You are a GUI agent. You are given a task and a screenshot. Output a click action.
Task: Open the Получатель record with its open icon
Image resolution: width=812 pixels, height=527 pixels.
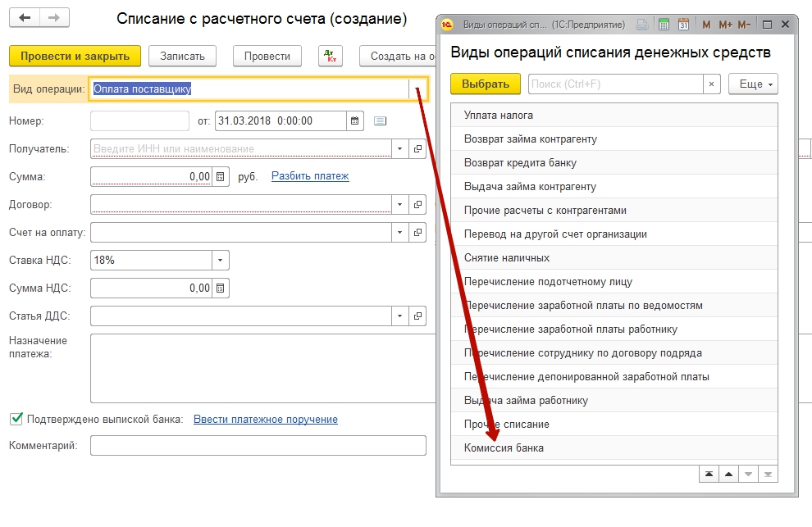pyautogui.click(x=417, y=148)
